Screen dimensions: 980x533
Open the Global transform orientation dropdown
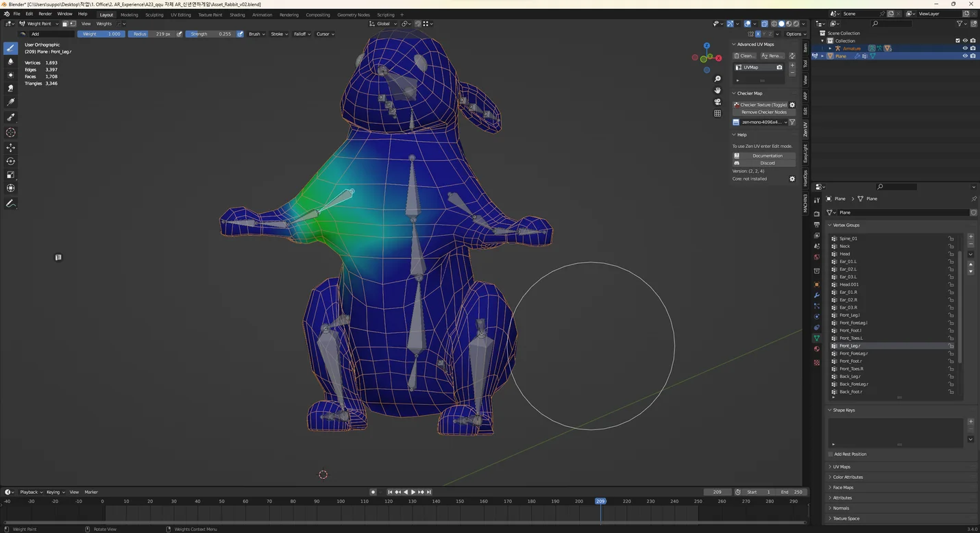pyautogui.click(x=384, y=24)
